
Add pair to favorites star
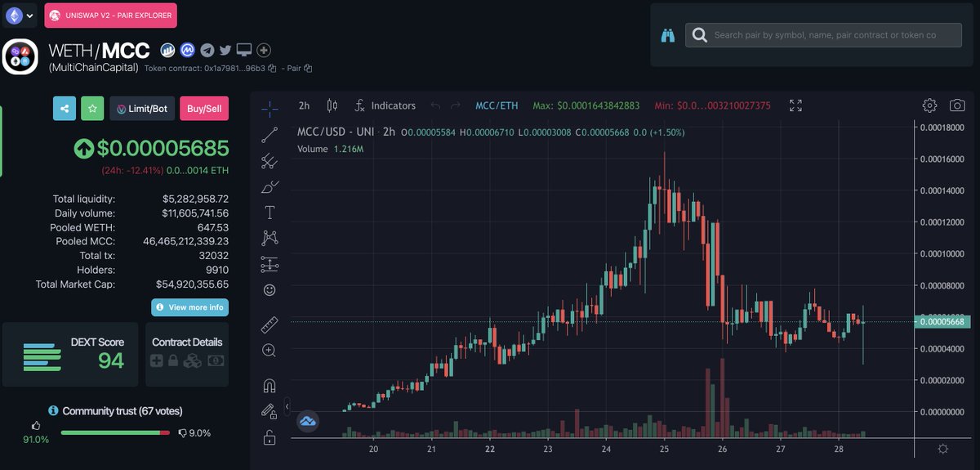[x=92, y=108]
